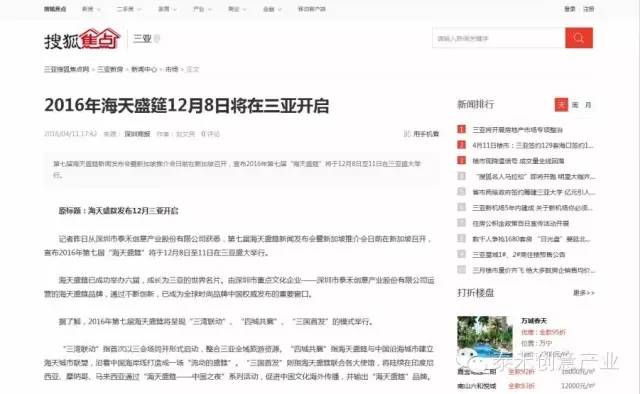This screenshot has width=640, height=394.
Task: Click the 原标题 bold subtitle line
Action: [x=118, y=211]
